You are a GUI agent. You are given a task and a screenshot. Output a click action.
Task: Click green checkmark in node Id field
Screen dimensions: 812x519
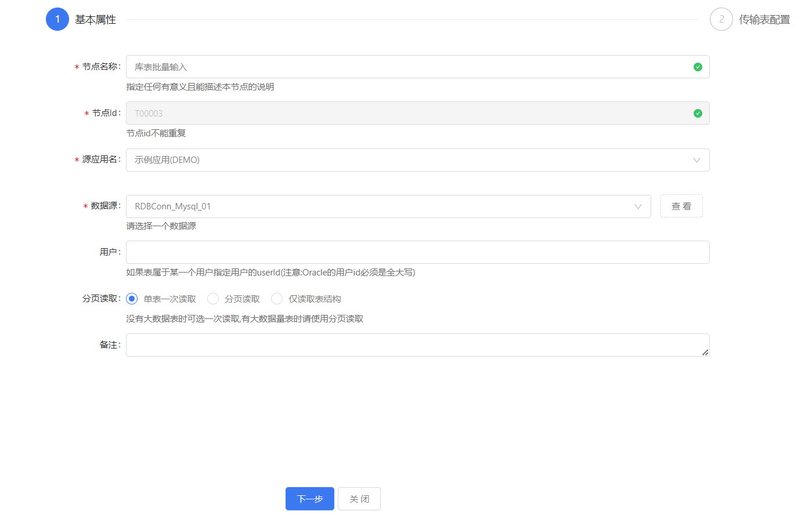tap(698, 113)
